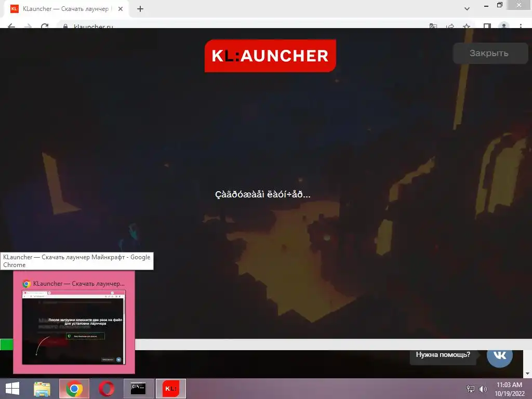Open the taskbar clock and date
Screen dimensions: 532x399
pos(509,389)
